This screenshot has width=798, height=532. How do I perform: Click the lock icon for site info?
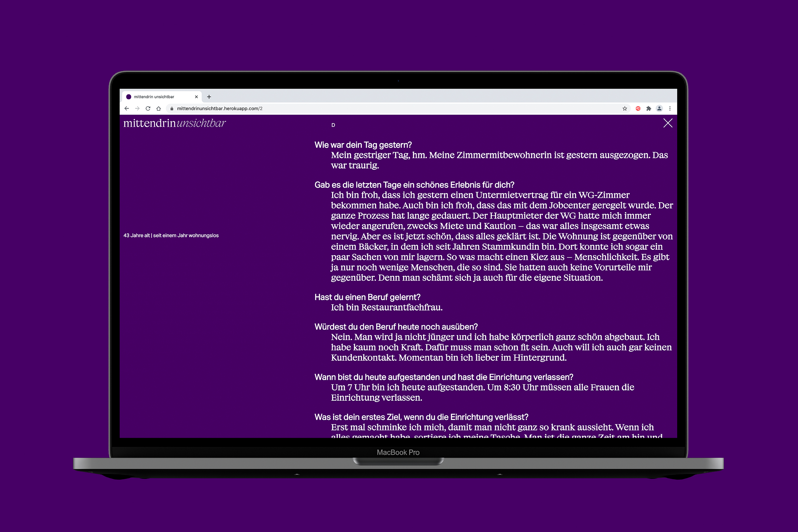(172, 109)
